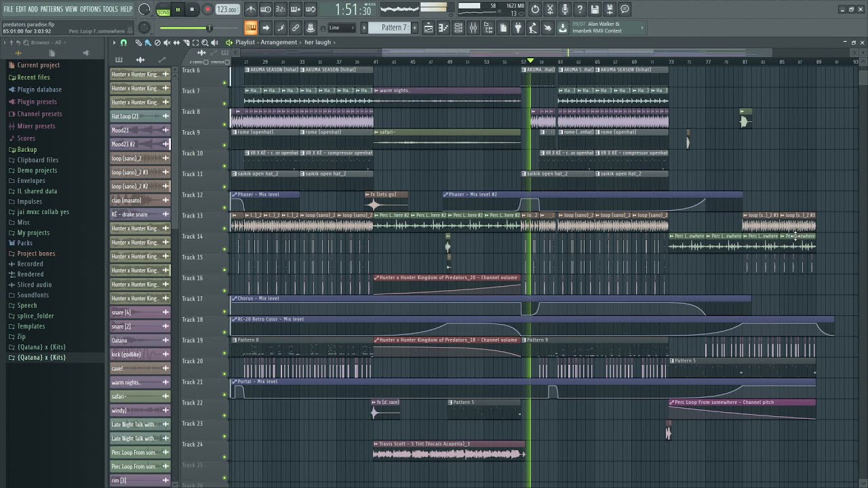
Task: Click the help question mark icon
Action: [580, 9]
